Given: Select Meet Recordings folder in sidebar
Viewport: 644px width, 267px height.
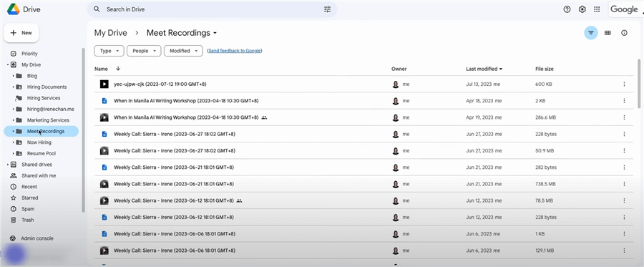Looking at the screenshot, I should pos(41,132).
